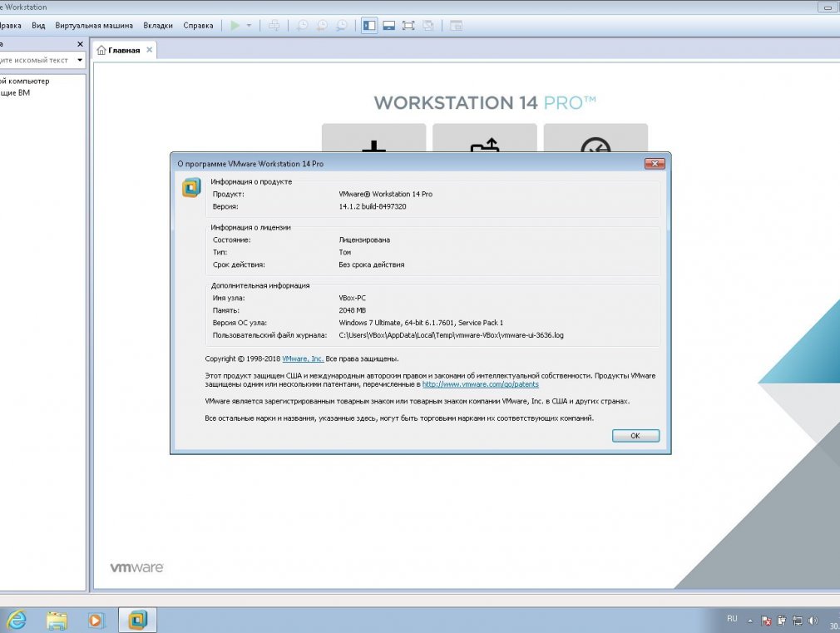Open the partially visible Правка menu
The width and height of the screenshot is (840, 633).
(x=11, y=25)
